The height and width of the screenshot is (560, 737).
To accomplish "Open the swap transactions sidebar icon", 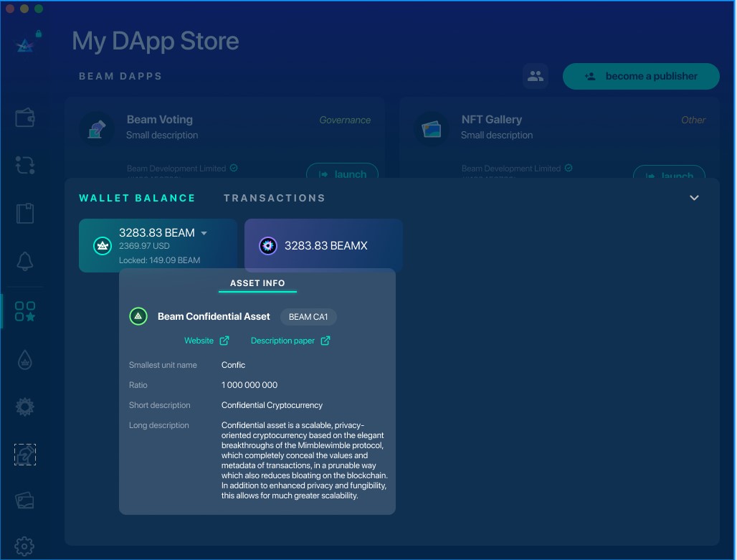I will (25, 166).
